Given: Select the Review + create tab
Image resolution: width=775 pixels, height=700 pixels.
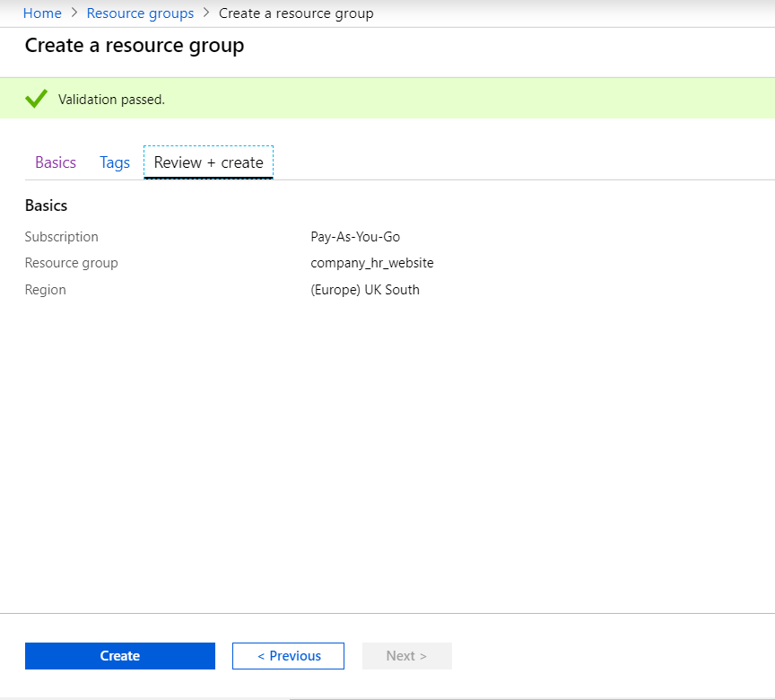Looking at the screenshot, I should [x=208, y=162].
